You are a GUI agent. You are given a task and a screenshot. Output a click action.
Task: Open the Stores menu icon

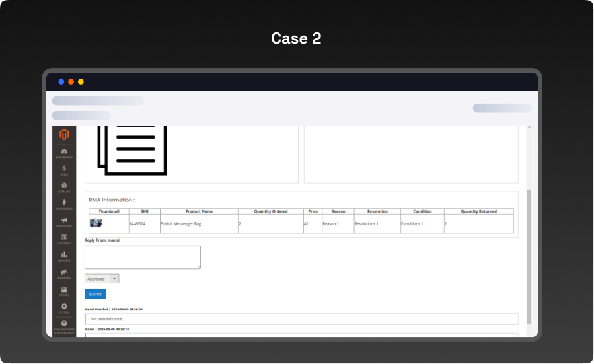pos(64,290)
